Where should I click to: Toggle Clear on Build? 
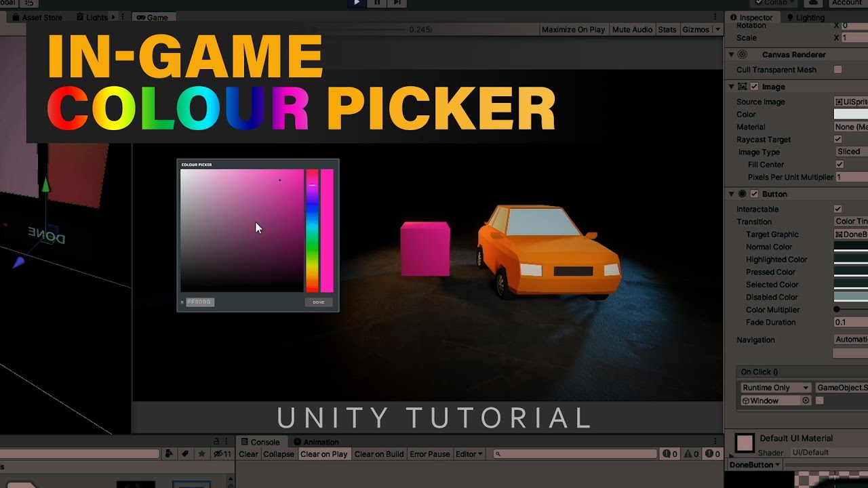coord(379,454)
